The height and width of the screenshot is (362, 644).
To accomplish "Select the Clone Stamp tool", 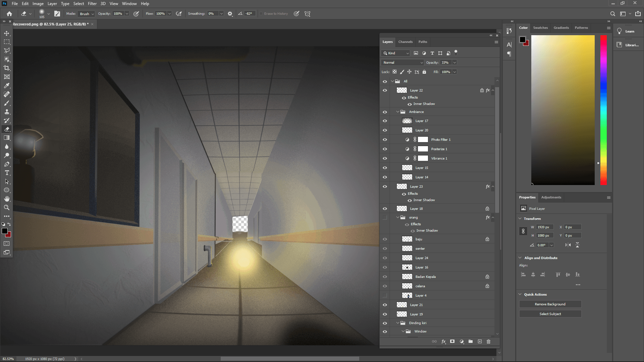I will click(7, 112).
